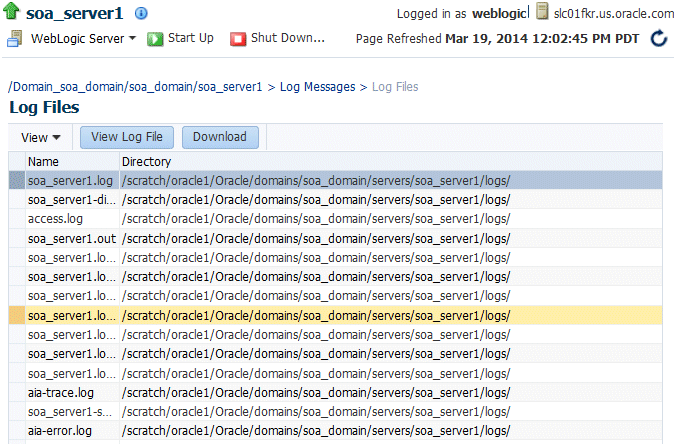The width and height of the screenshot is (680, 444).
Task: Click the Log Files breadcrumb text
Action: pos(395,87)
